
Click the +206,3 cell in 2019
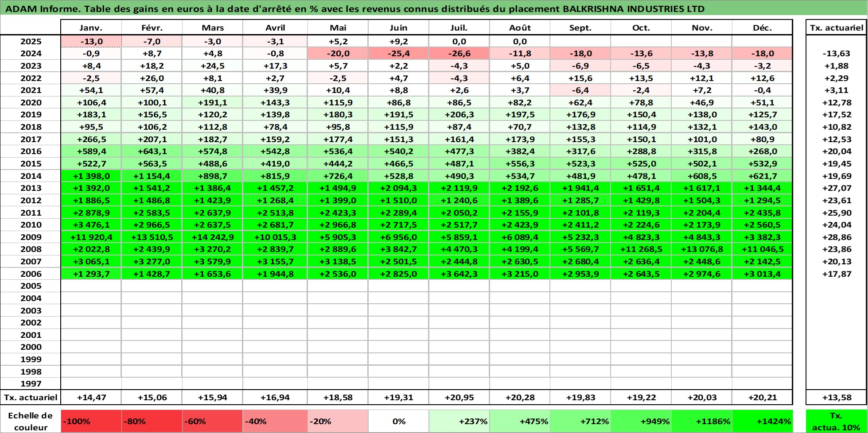(459, 115)
